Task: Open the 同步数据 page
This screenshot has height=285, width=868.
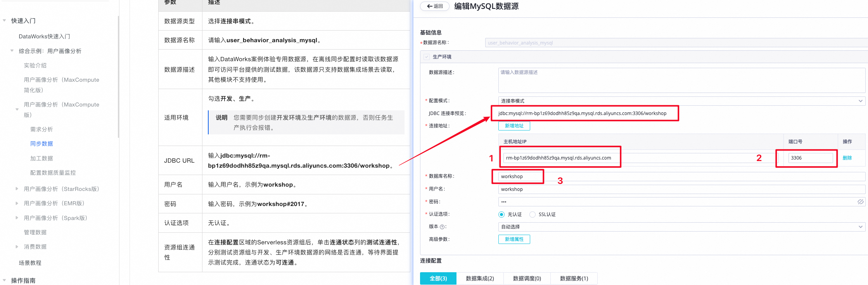Action: click(41, 144)
